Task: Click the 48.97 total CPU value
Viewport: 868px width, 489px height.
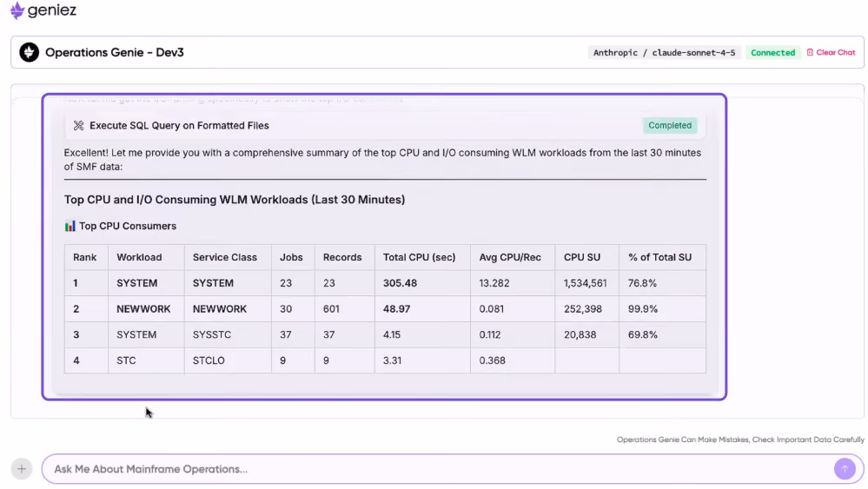Action: tap(396, 308)
